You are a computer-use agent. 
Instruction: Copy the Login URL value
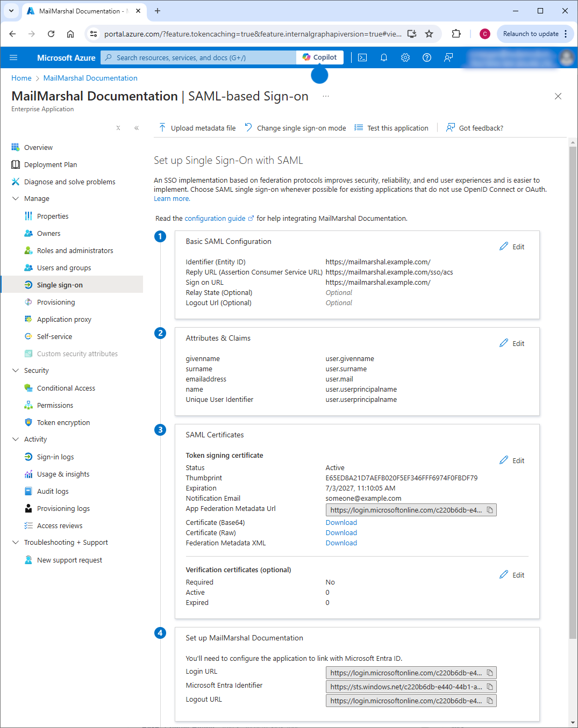point(490,673)
